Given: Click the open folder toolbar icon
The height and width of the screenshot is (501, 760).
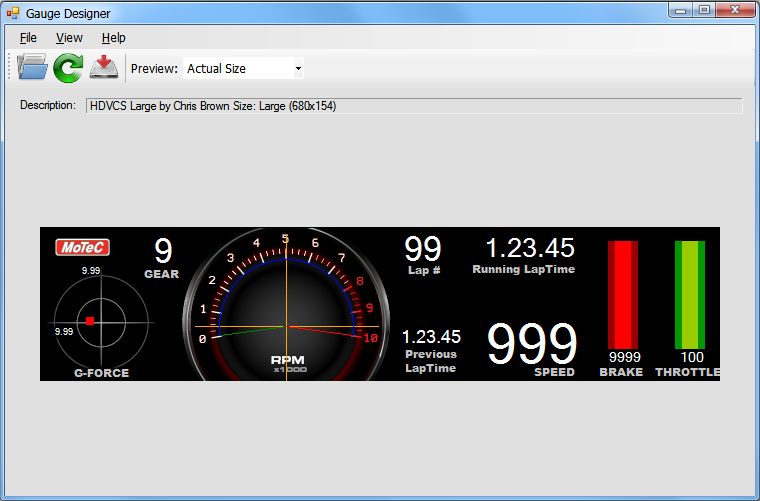Looking at the screenshot, I should pyautogui.click(x=32, y=68).
